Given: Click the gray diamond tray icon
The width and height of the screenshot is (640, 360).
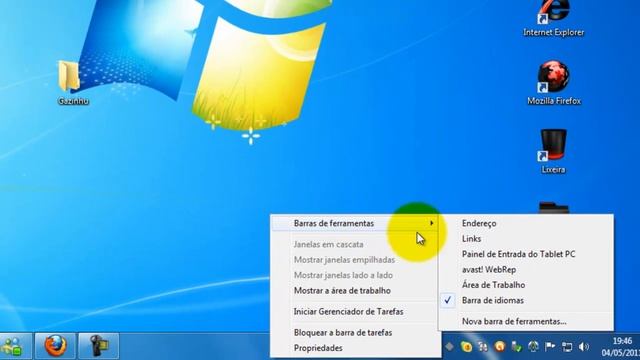Looking at the screenshot, I should coord(449,347).
